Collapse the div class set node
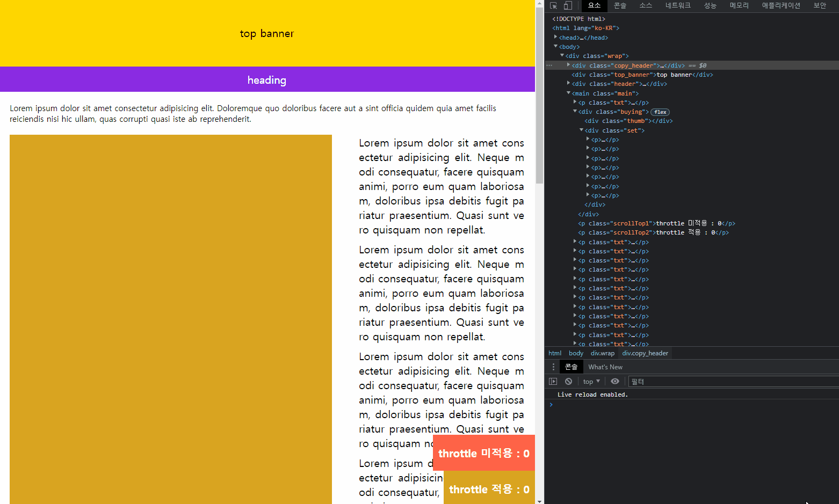Viewport: 839px width, 504px height. click(x=581, y=130)
